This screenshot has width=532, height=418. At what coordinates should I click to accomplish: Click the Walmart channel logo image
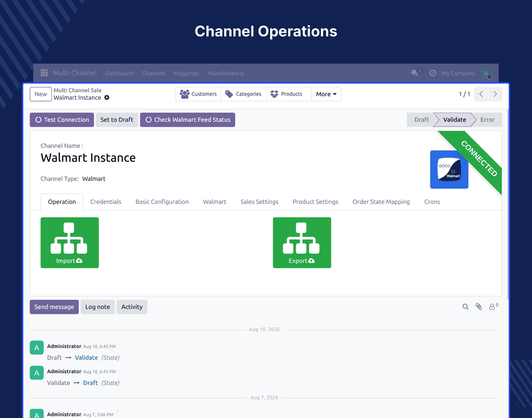[449, 169]
